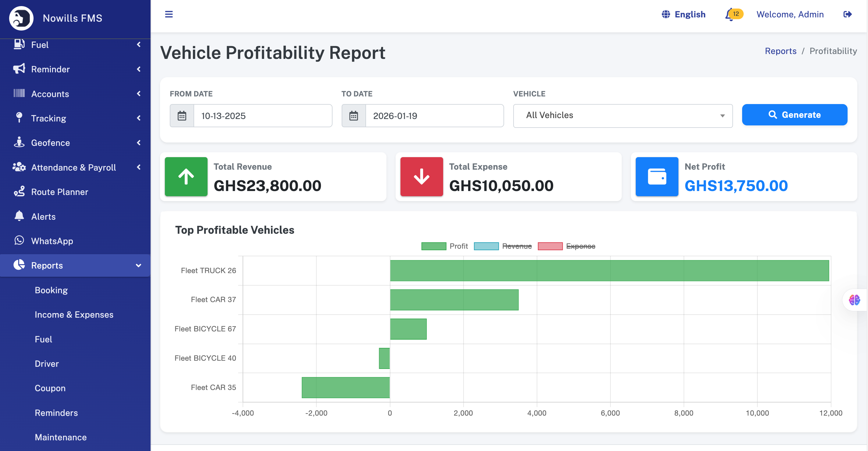Toggle the Expense legend series

[x=566, y=246]
